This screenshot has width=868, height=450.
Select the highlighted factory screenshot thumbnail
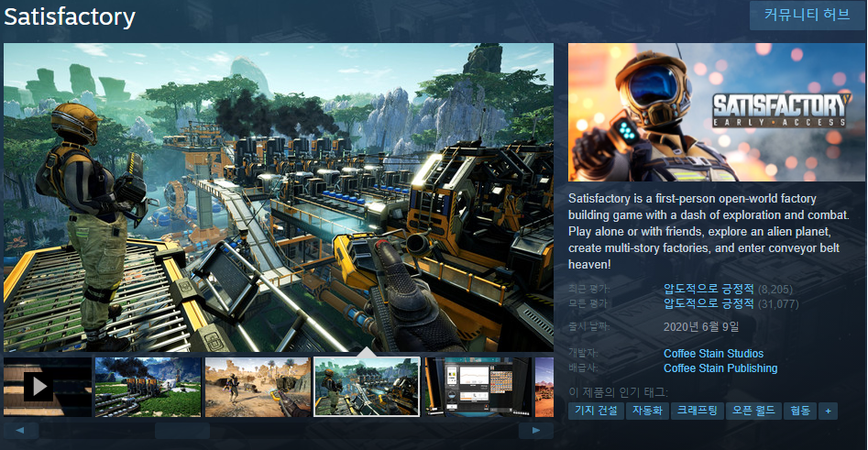point(367,387)
